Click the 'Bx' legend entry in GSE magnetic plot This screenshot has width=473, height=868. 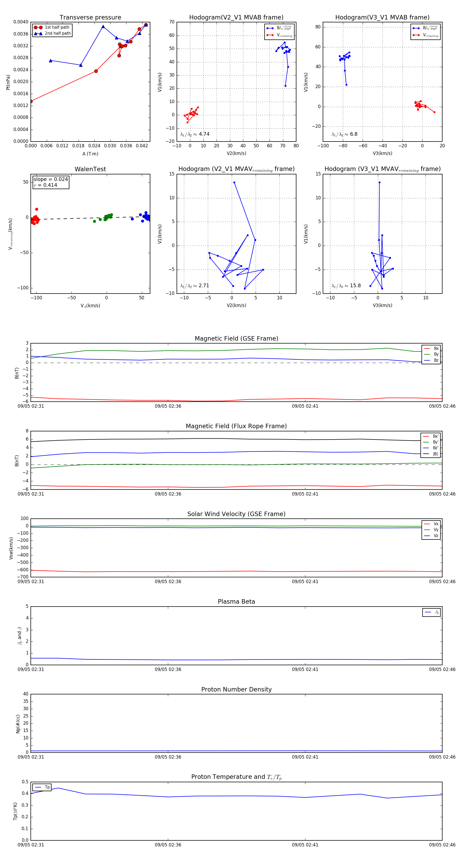(x=431, y=349)
